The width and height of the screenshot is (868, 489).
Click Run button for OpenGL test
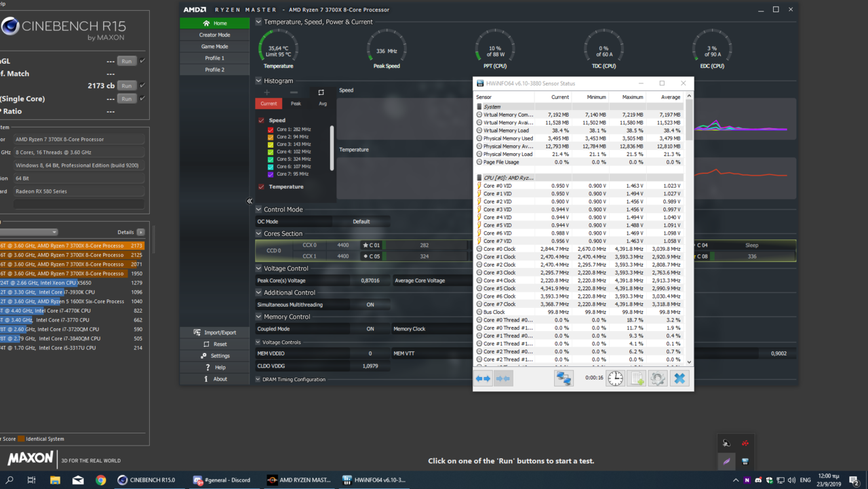(x=127, y=61)
